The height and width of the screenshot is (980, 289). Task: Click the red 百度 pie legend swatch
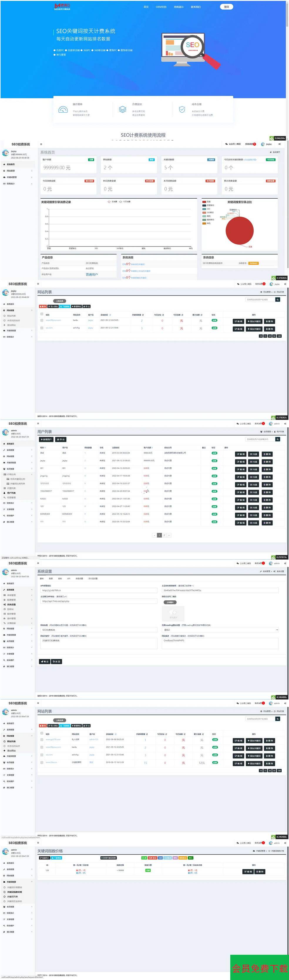(204, 202)
